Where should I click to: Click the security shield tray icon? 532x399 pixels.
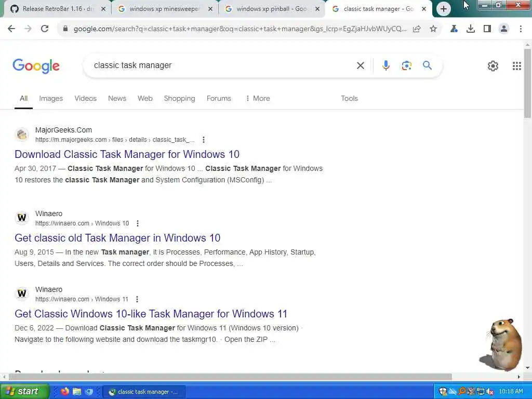click(443, 392)
